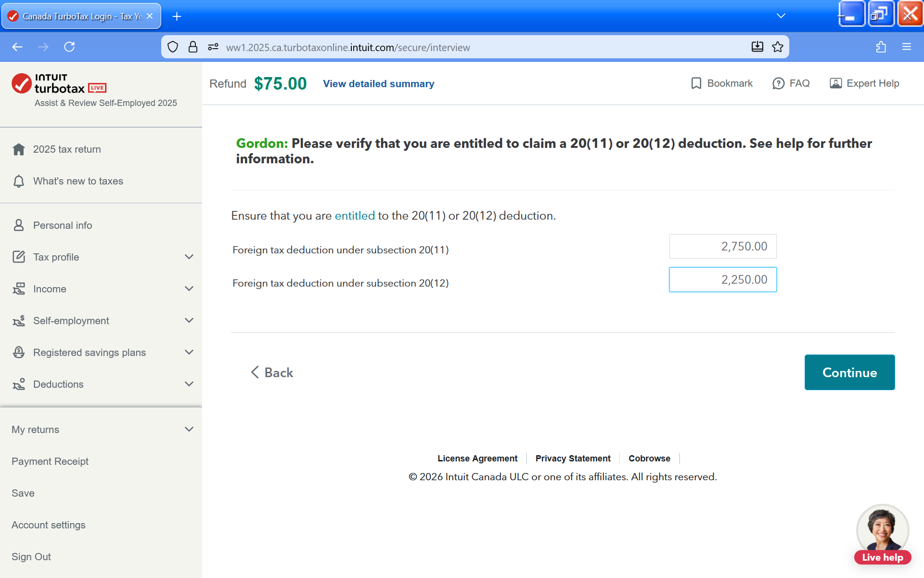Click the entitled help link
This screenshot has width=924, height=578.
coord(355,216)
